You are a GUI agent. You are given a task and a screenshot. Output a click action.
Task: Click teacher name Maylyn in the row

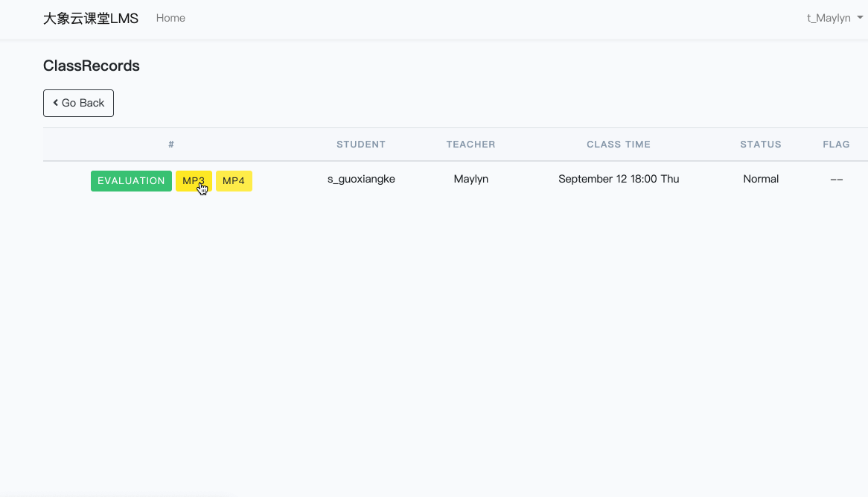coord(471,179)
